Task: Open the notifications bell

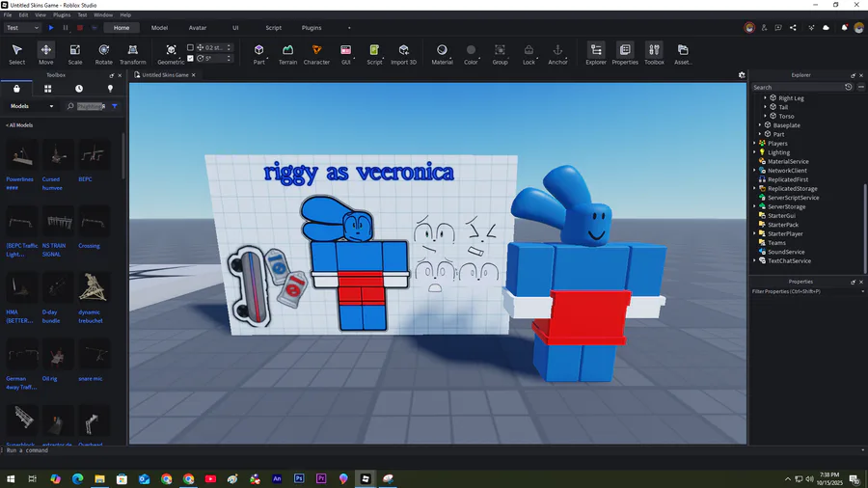Action: coord(844,28)
